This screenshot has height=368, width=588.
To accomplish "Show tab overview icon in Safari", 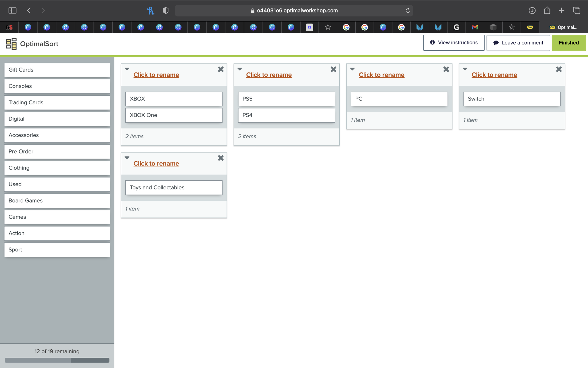I will 576,10.
